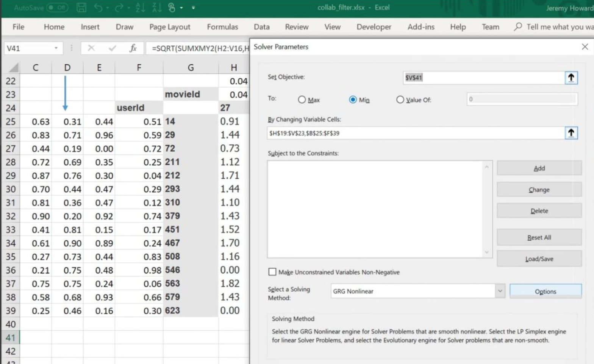Click the formula bar text
Image resolution: width=594 pixels, height=364 pixels.
[x=200, y=48]
